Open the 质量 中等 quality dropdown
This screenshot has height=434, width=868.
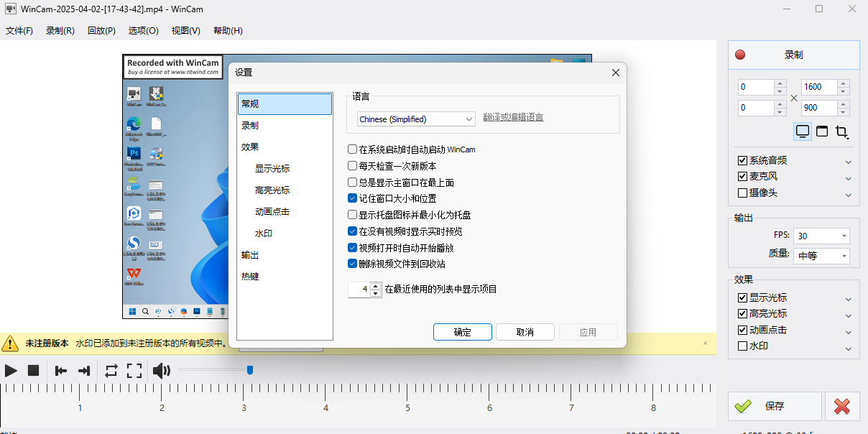pos(823,256)
